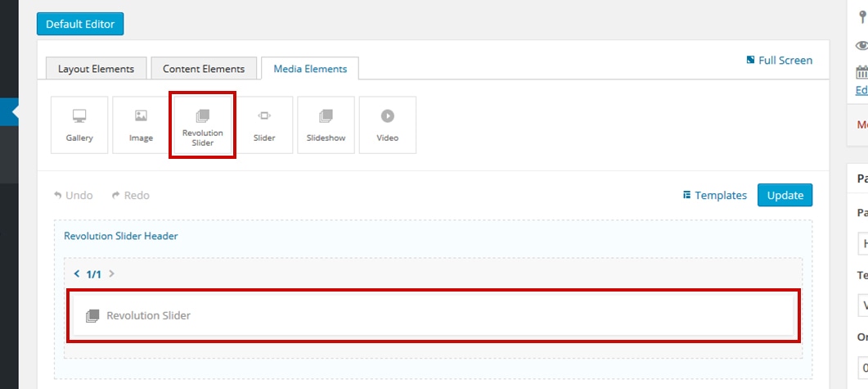Viewport: 868px width, 389px height.
Task: Click the 1/1 slide counter
Action: click(x=93, y=274)
